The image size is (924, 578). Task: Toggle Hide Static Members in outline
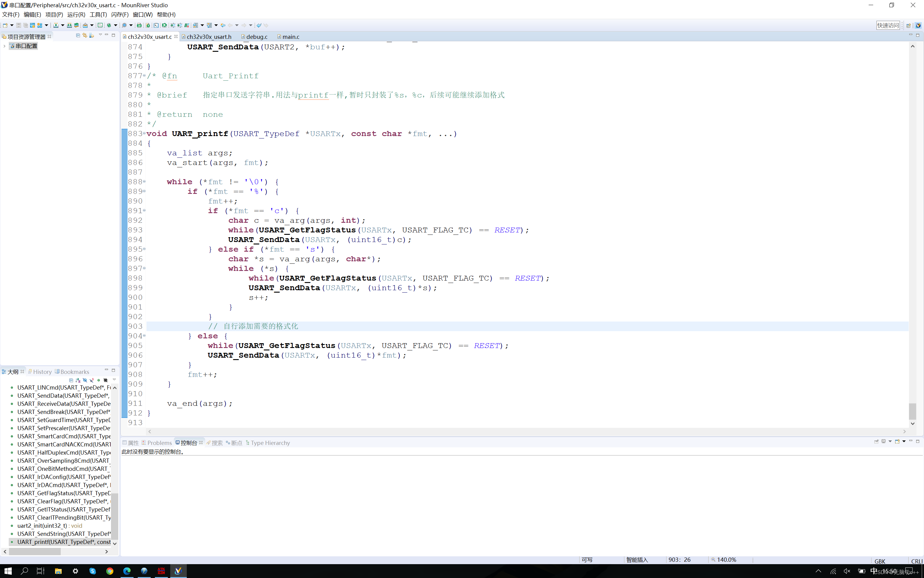(x=92, y=380)
